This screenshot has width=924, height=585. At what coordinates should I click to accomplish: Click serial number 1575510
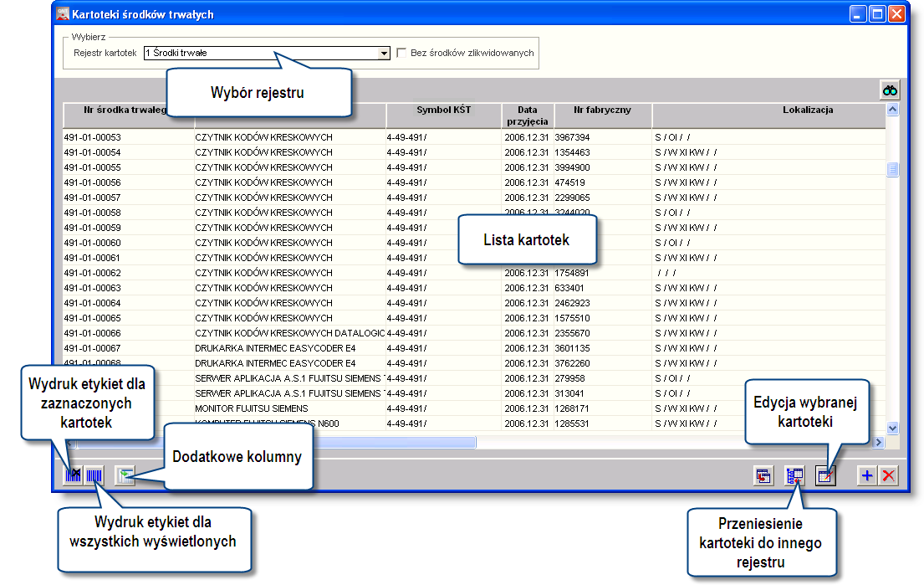(572, 318)
